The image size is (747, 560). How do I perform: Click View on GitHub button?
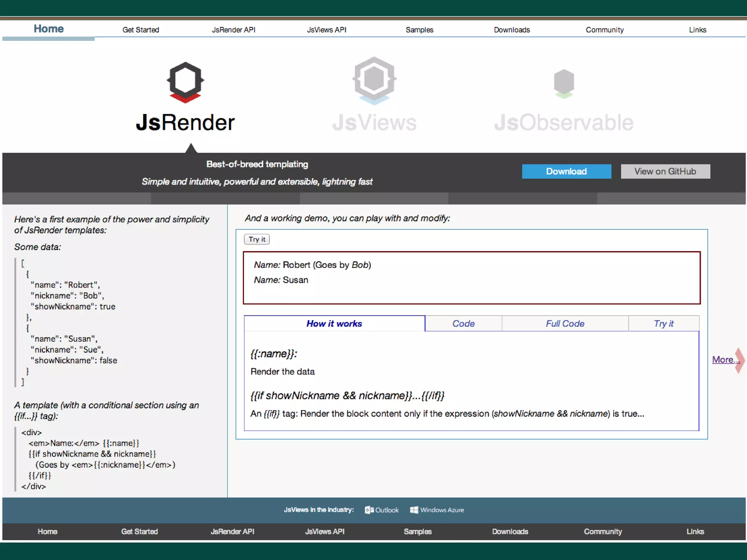point(665,171)
